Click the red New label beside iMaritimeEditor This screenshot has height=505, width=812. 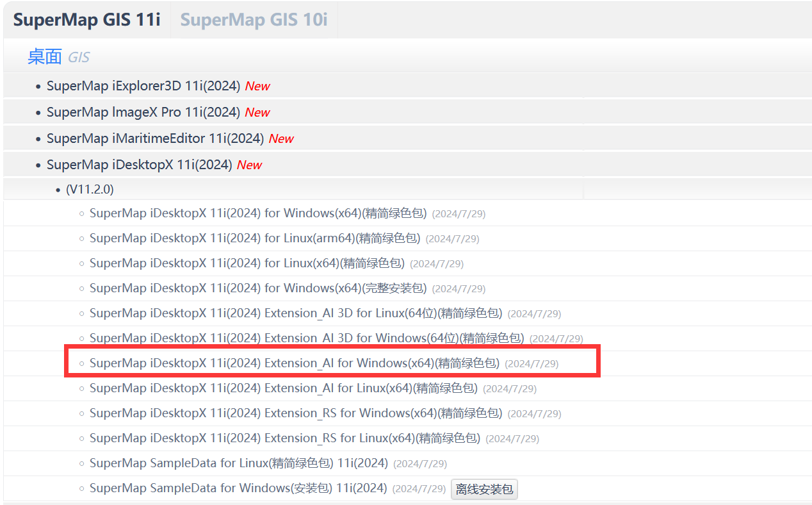(281, 138)
